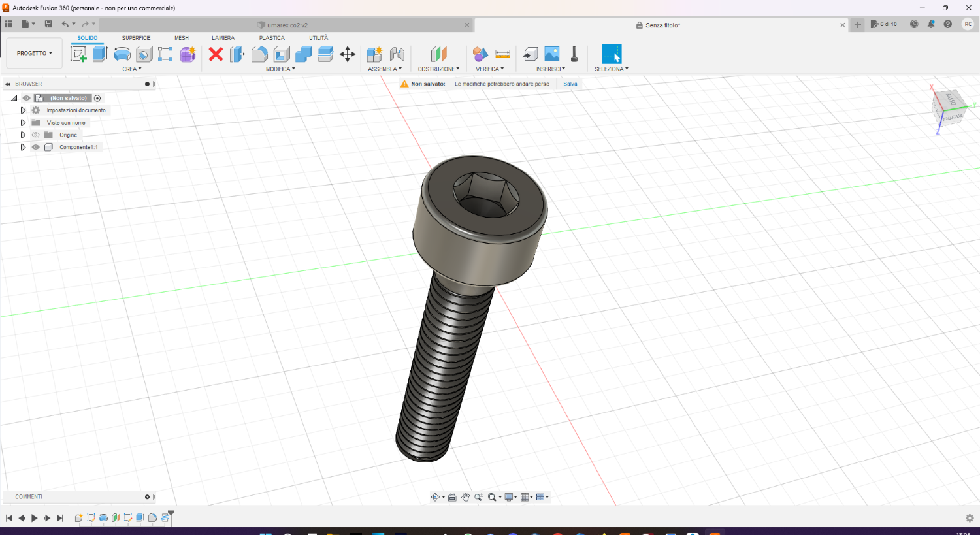Switch to the SUPERFICIE tab
The image size is (980, 535).
(136, 38)
